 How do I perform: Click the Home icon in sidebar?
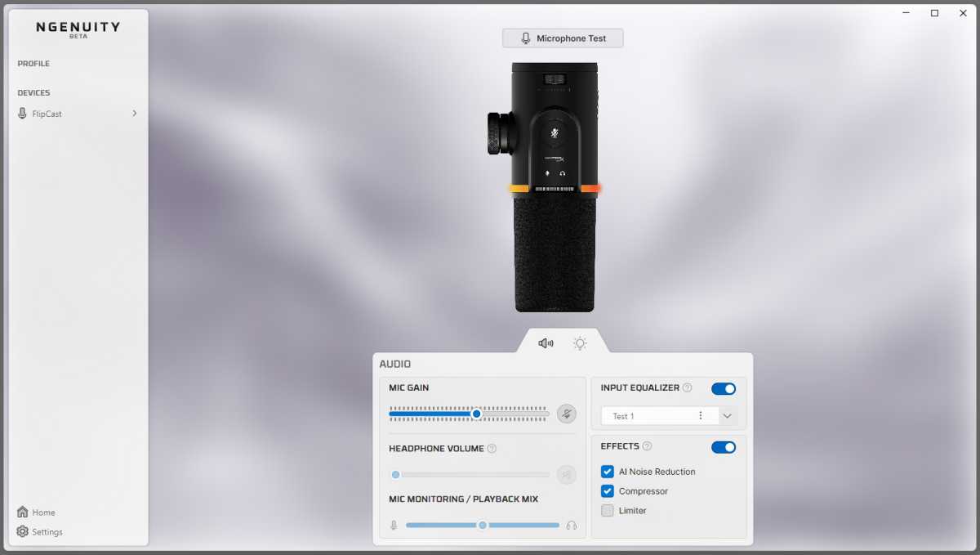(23, 512)
